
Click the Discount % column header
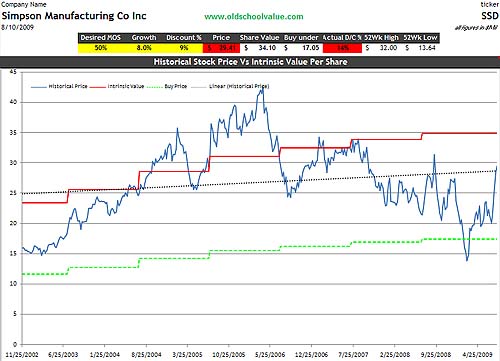(184, 38)
